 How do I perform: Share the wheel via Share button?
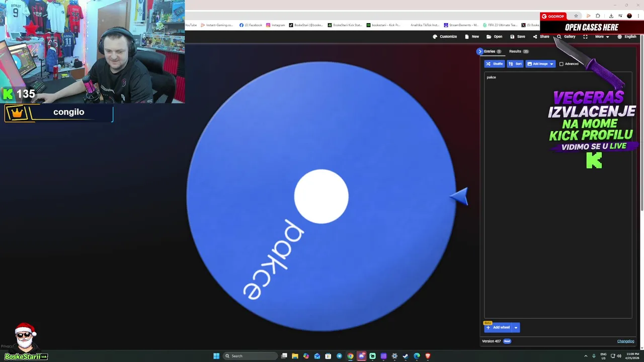click(x=541, y=37)
